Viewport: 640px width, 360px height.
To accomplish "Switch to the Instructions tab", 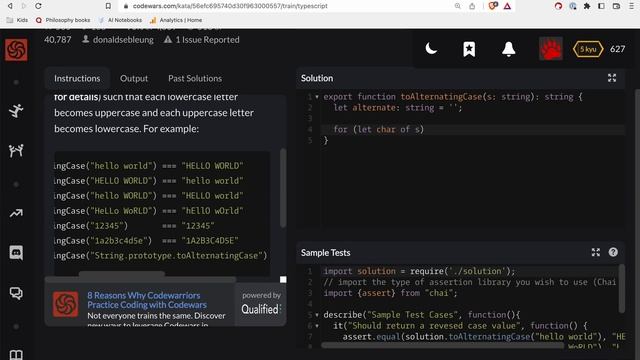I will pos(77,78).
